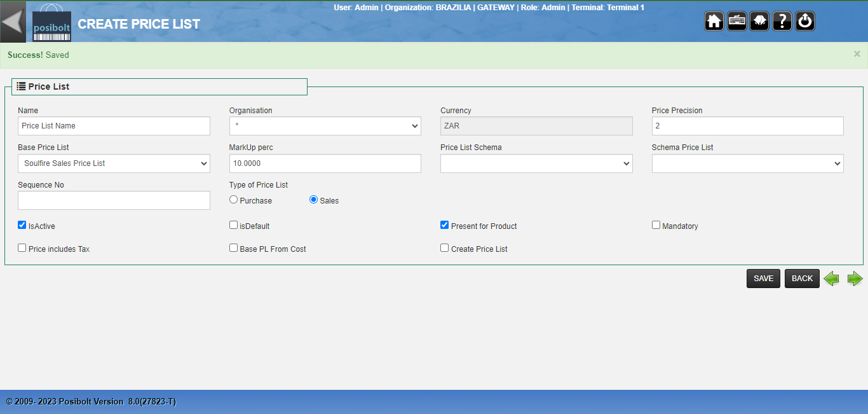The height and width of the screenshot is (414, 868).
Task: Click the BACK button
Action: [x=802, y=279]
